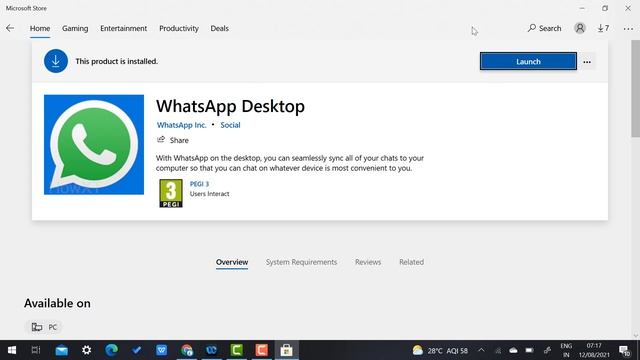Open the blue checkmark To Do app
This screenshot has width=640, height=360.
point(137,350)
